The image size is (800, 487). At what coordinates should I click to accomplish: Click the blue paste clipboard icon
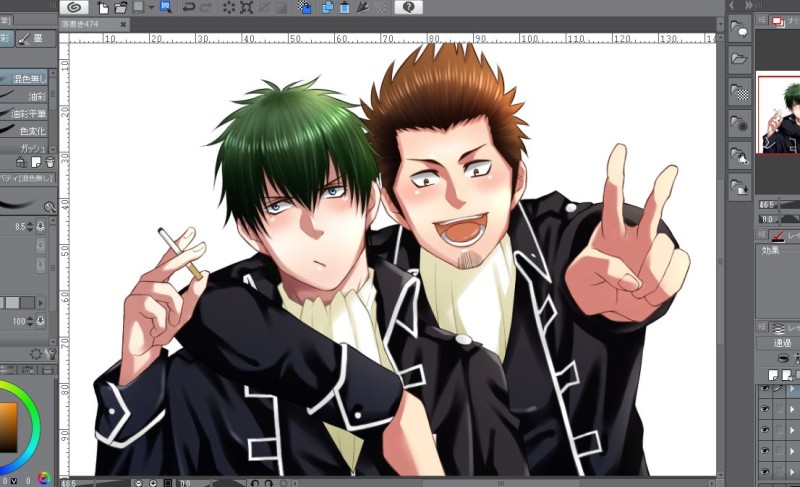point(345,7)
